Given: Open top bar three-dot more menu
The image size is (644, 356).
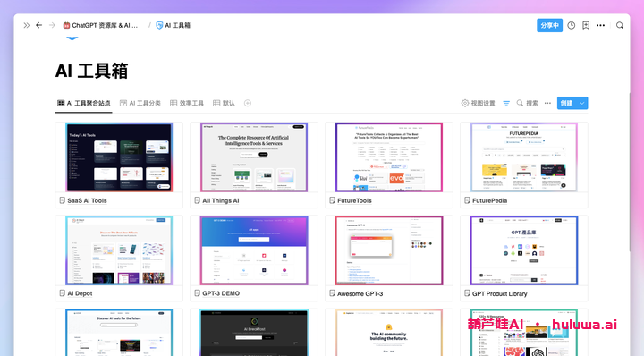Looking at the screenshot, I should tap(600, 25).
